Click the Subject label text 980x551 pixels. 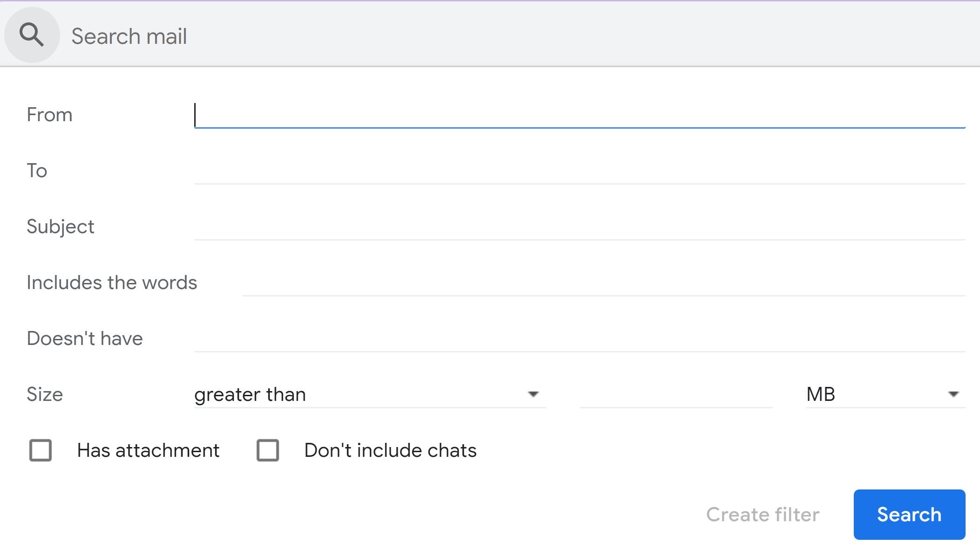click(61, 227)
